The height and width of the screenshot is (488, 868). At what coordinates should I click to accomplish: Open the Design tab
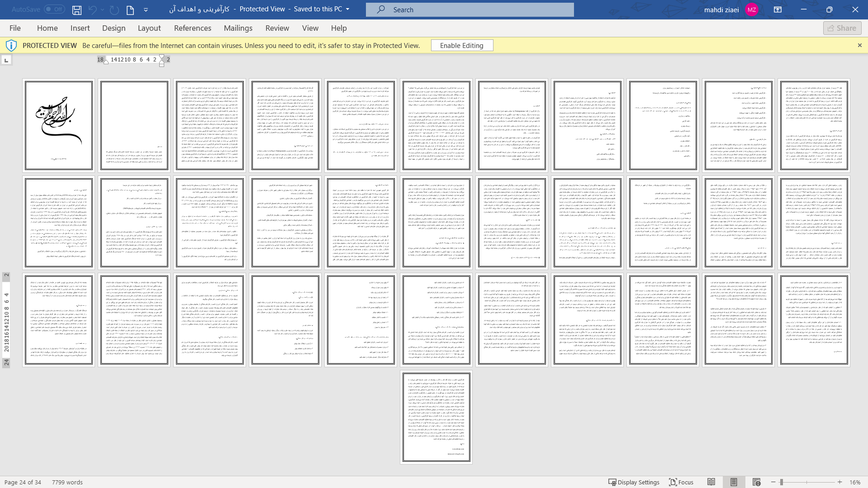pos(114,28)
